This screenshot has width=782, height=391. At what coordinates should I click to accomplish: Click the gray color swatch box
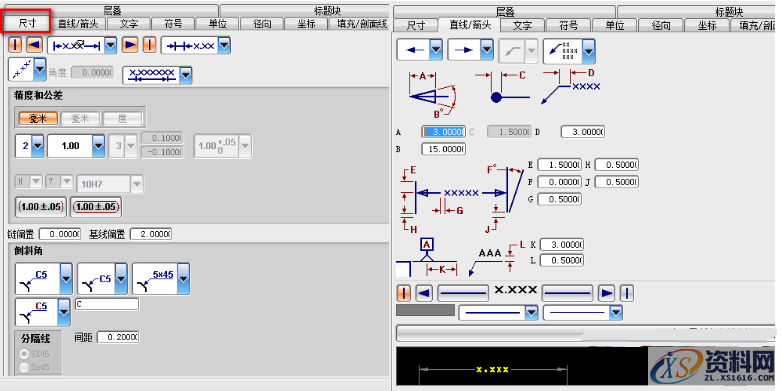[425, 310]
